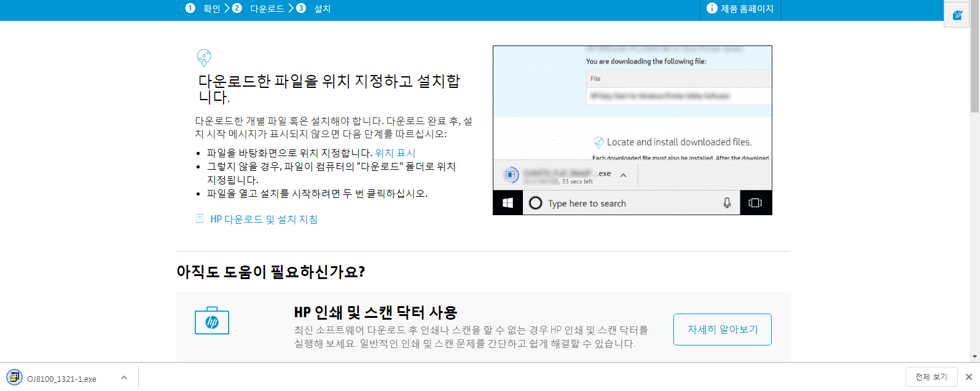Expand the OJ8100_1321-1.exe download options chevron
This screenshot has width=980, height=391.
pos(124,378)
